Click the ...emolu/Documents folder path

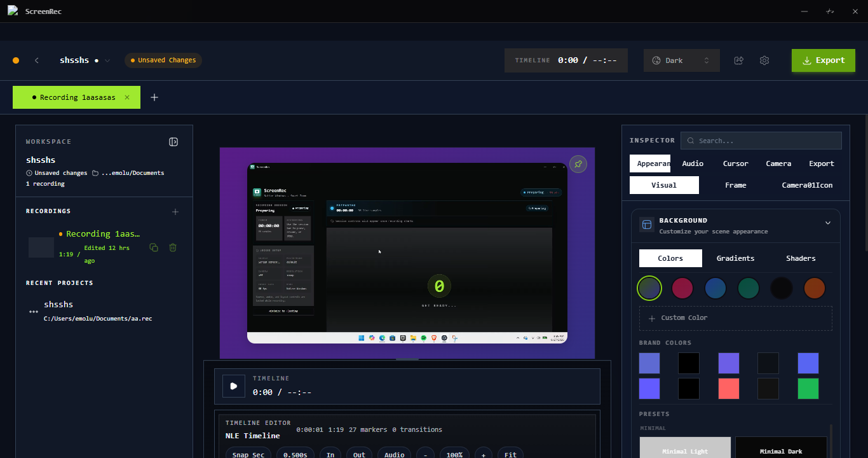pos(128,173)
